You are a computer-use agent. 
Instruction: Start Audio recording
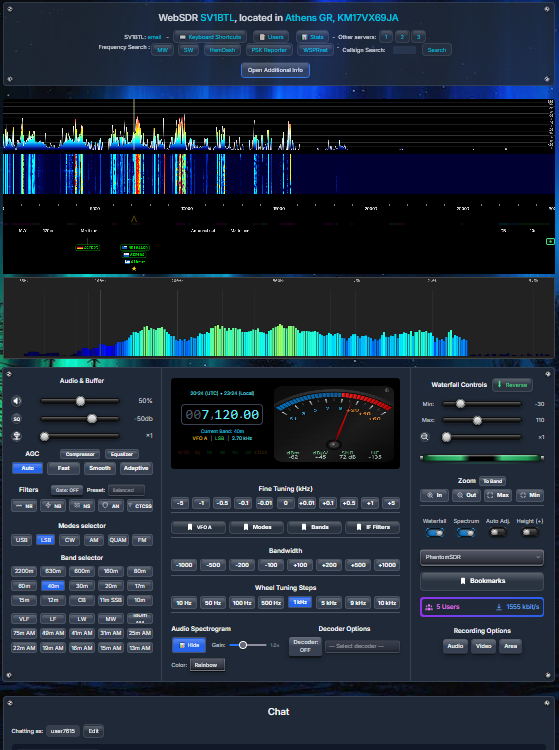pos(455,646)
